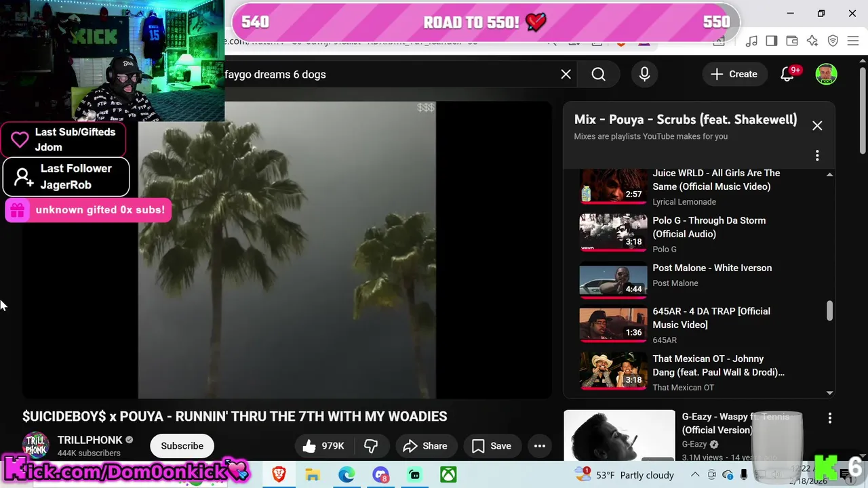Open the G-Eazy Waspy recommended video
Viewport: 868px width, 488px height.
pos(735,423)
